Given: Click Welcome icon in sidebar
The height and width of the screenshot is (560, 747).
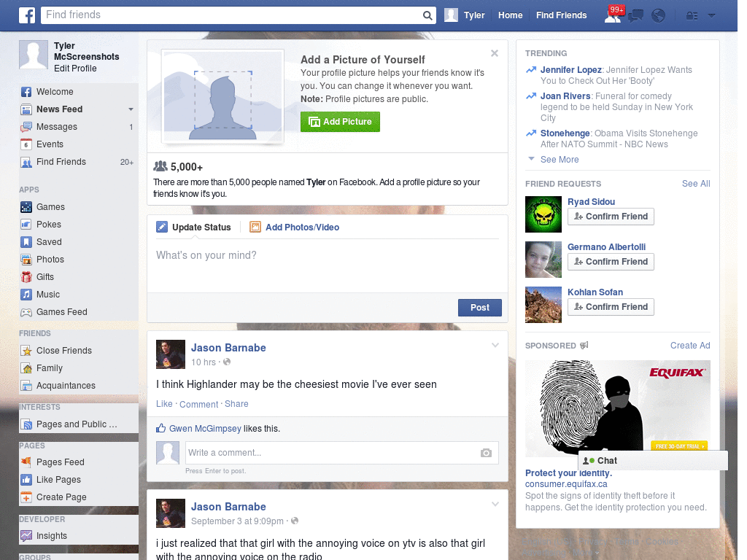Looking at the screenshot, I should [x=26, y=92].
